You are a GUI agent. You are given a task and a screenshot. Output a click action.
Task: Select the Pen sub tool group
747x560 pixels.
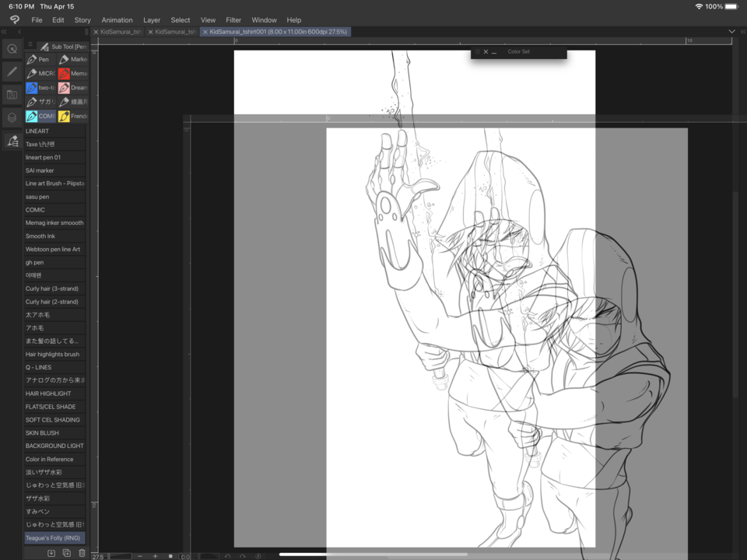(x=40, y=60)
